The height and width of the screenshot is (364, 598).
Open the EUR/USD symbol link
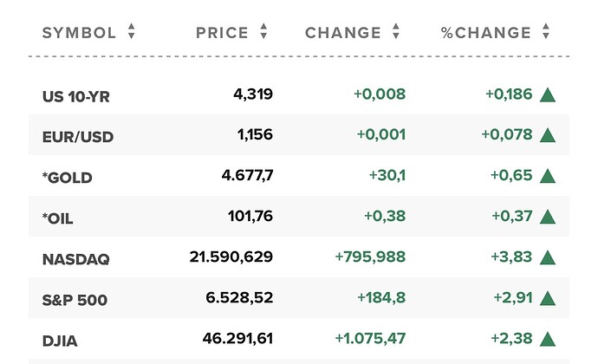[x=78, y=137]
